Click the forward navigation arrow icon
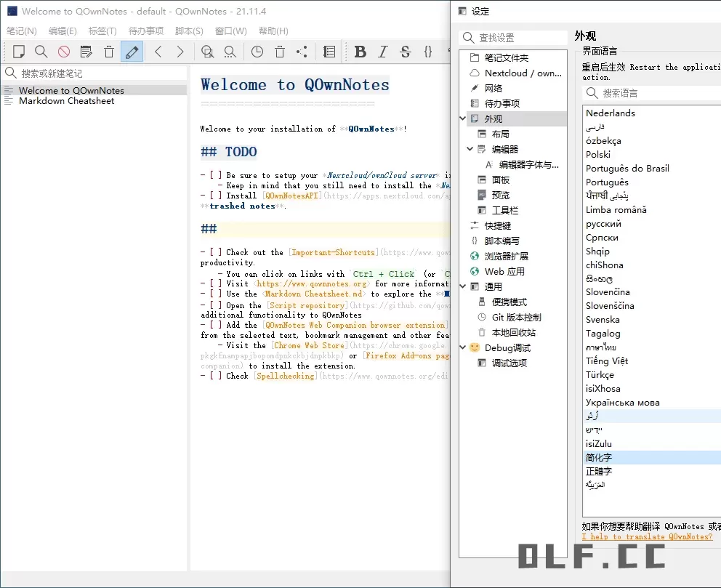The height and width of the screenshot is (588, 721). pos(180,52)
